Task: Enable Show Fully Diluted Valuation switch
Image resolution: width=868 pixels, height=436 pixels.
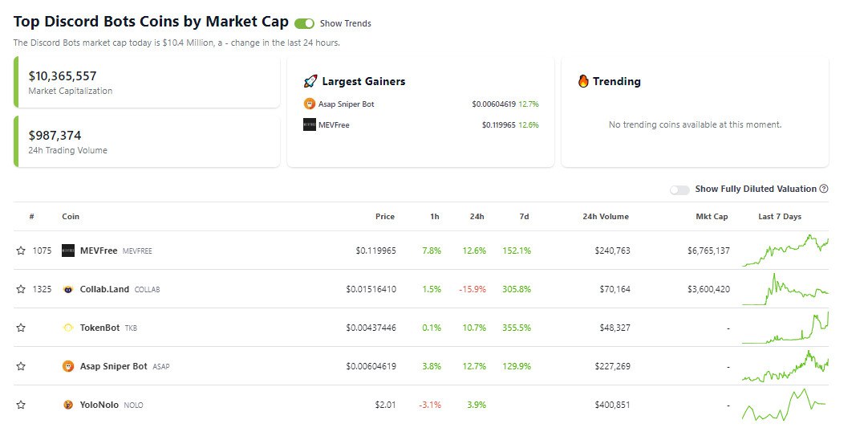Action: click(x=679, y=189)
